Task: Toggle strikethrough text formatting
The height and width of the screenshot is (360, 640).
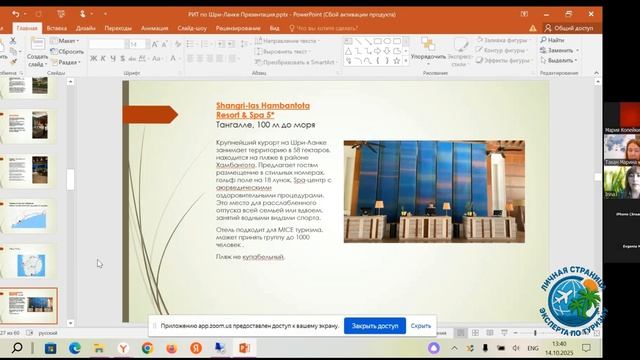Action: coord(132,59)
